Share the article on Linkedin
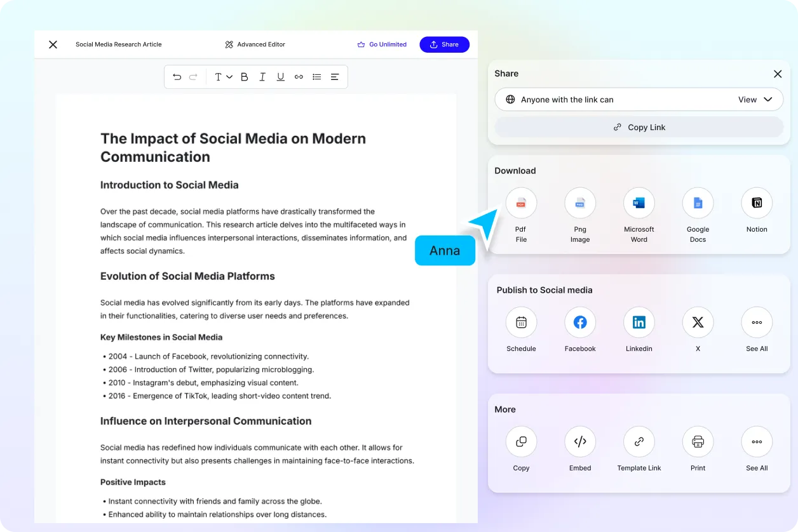This screenshot has width=798, height=532. pyautogui.click(x=639, y=323)
